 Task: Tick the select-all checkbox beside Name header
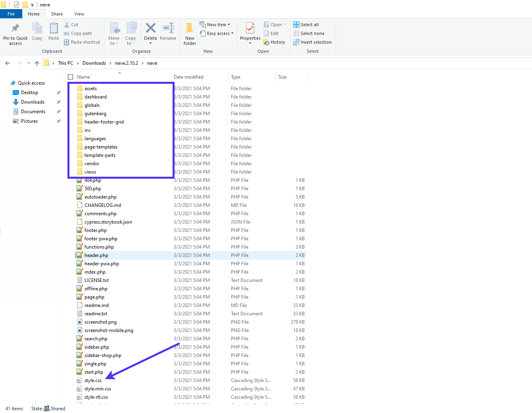[x=71, y=77]
